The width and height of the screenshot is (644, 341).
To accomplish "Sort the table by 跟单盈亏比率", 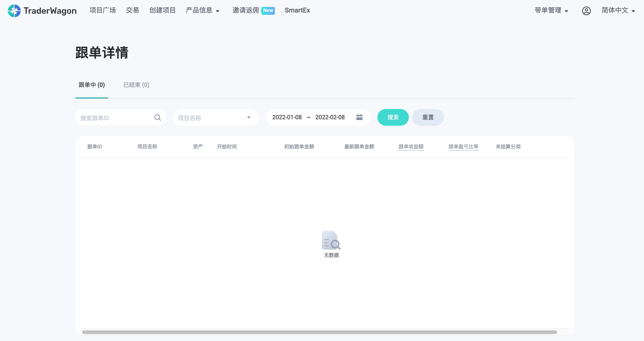I will click(x=464, y=146).
